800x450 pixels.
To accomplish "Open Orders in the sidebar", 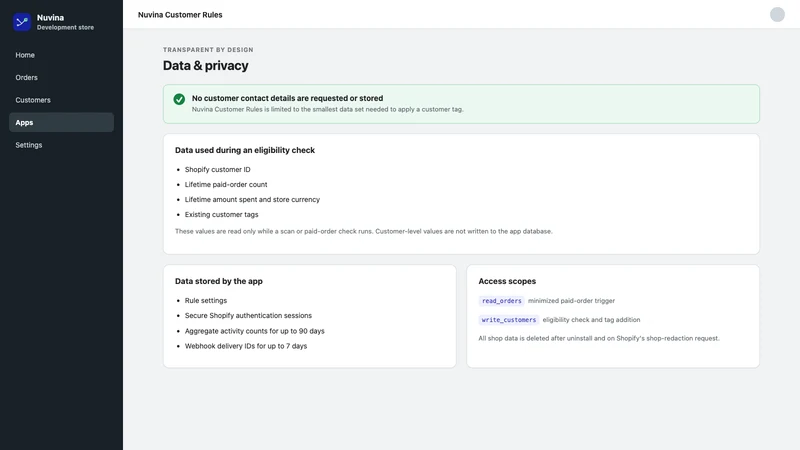I will (61, 78).
